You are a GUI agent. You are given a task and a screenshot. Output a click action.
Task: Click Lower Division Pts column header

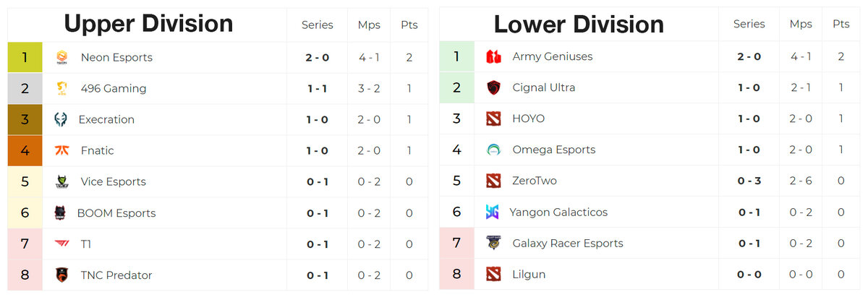click(x=841, y=24)
